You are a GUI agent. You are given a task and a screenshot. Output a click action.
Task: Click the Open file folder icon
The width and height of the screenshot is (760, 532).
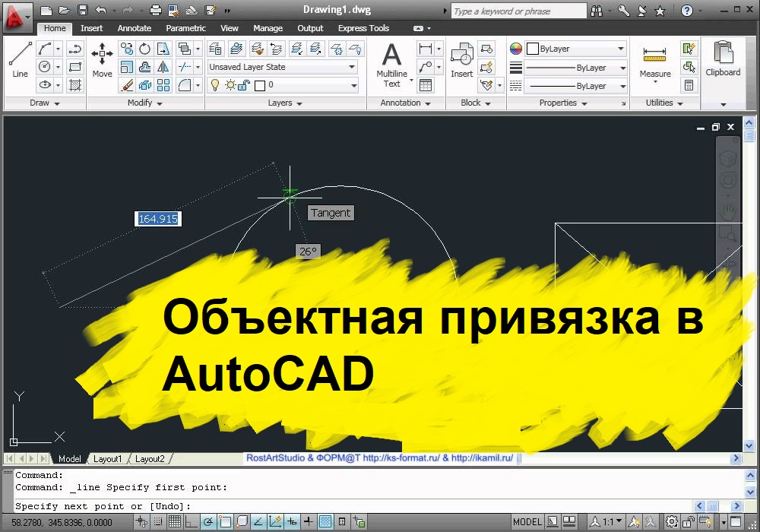[x=64, y=10]
